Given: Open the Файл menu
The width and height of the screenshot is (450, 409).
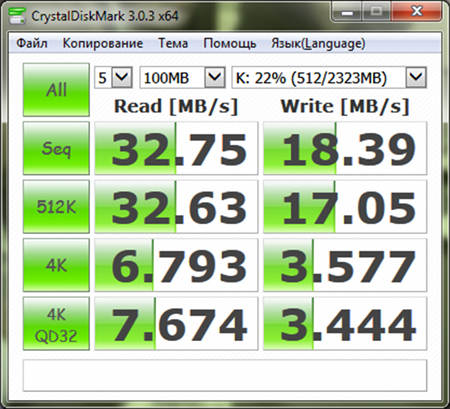Looking at the screenshot, I should click(x=32, y=43).
